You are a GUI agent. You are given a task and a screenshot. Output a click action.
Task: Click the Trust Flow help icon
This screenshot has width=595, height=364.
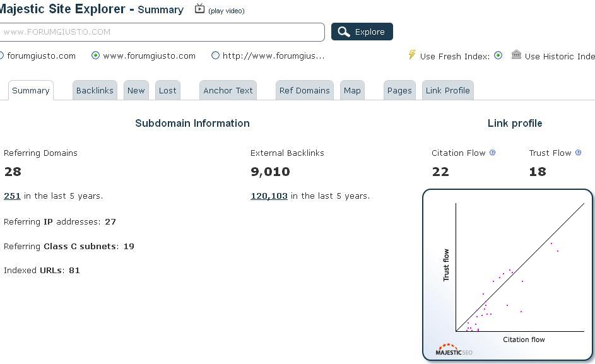pos(579,153)
